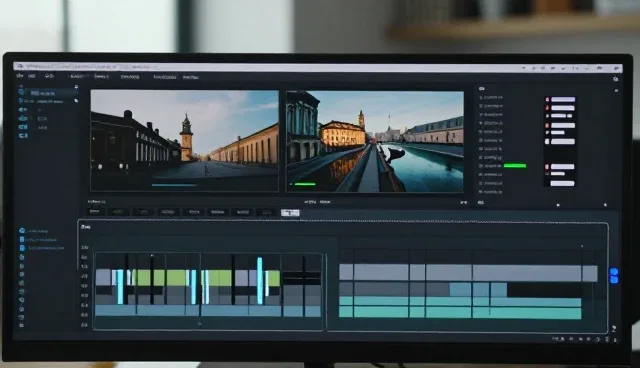Click the bright green bar in the properties list
Screen dimensions: 640x368
(515, 166)
